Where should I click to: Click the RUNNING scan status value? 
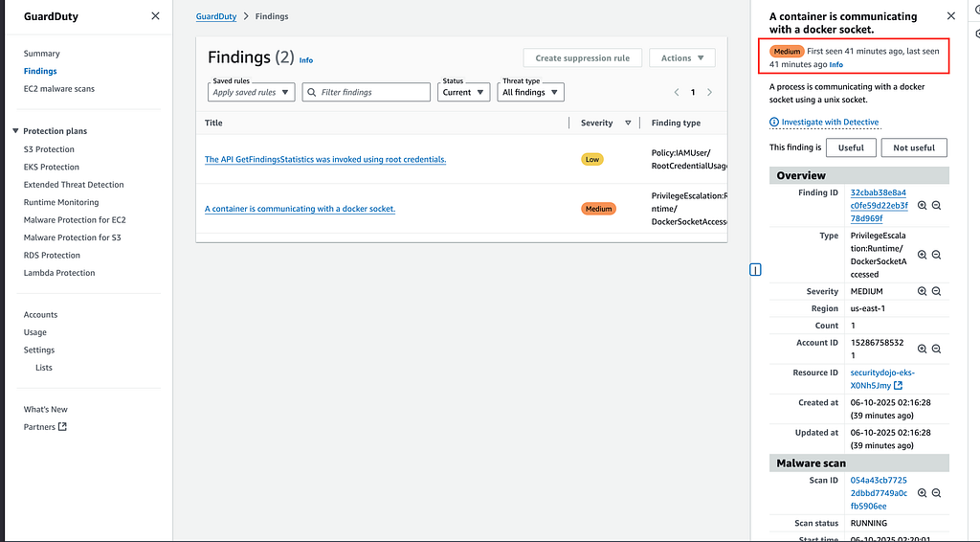[x=869, y=523]
